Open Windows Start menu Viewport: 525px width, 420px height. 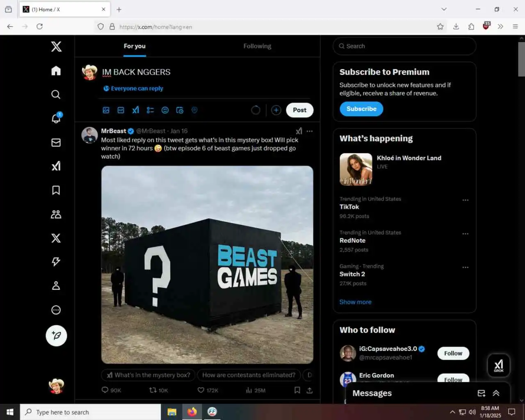coord(10,412)
